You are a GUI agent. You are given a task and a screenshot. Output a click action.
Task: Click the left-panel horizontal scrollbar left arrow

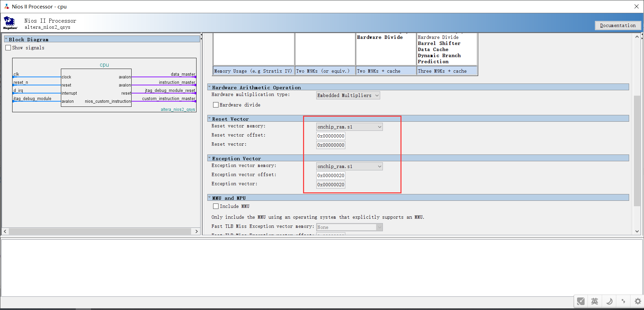tap(5, 231)
